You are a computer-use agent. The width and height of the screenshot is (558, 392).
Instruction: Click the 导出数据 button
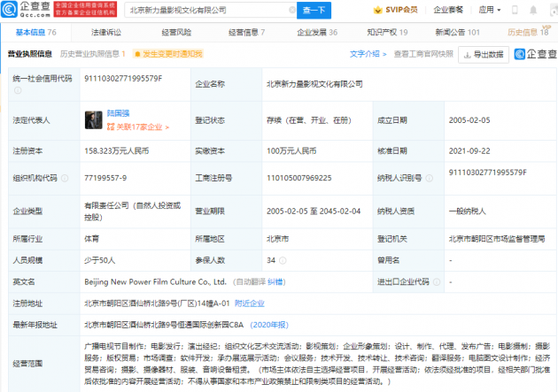point(484,54)
